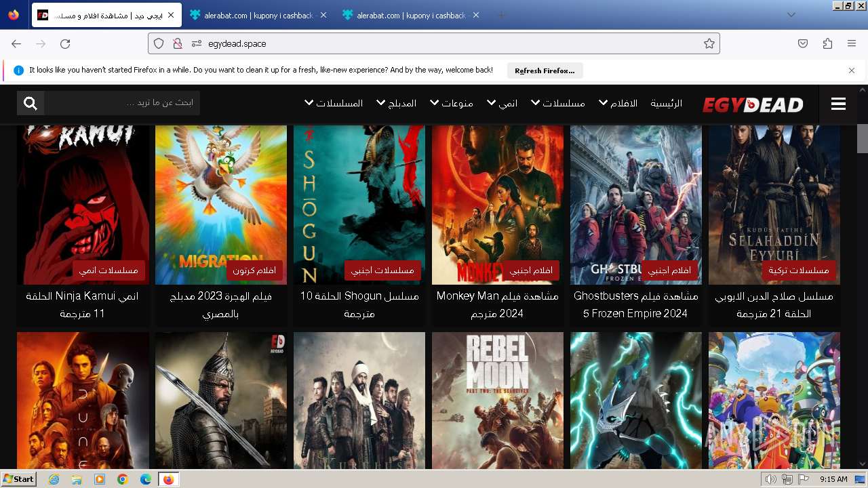Open a new tab with plus button
Screen dimensions: 868x488
[502, 15]
